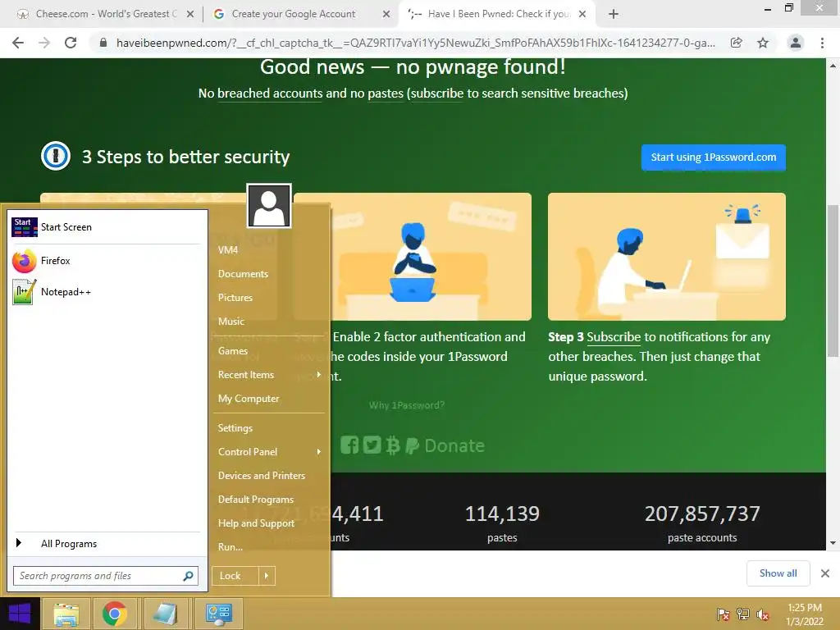This screenshot has width=840, height=630.
Task: Go back in Chrome
Action: 18,43
